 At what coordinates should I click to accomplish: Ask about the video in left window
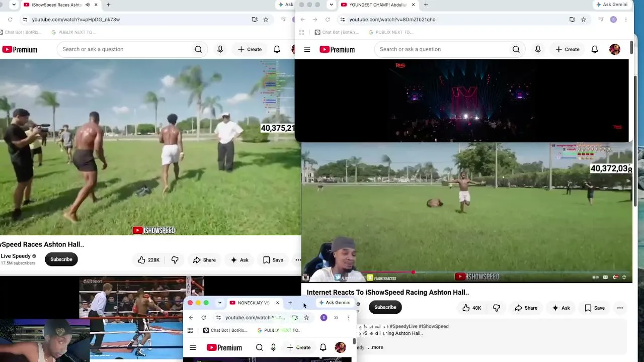[239, 260]
